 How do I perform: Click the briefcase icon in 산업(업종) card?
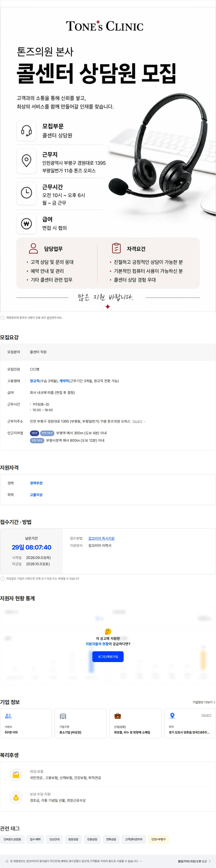coord(118,716)
